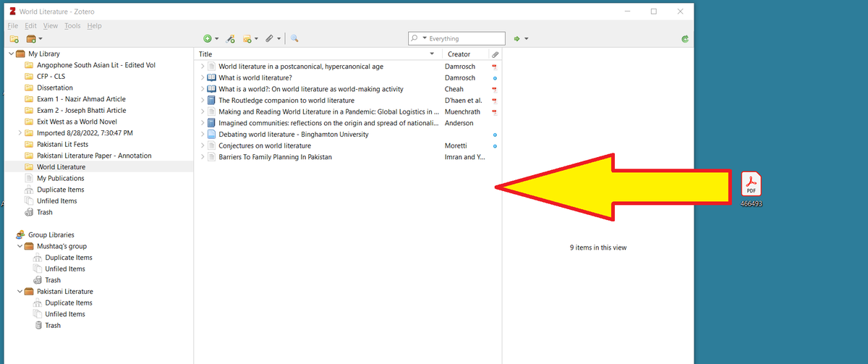Image resolution: width=868 pixels, height=364 pixels.
Task: Click the attachment paperclip column header
Action: click(495, 54)
